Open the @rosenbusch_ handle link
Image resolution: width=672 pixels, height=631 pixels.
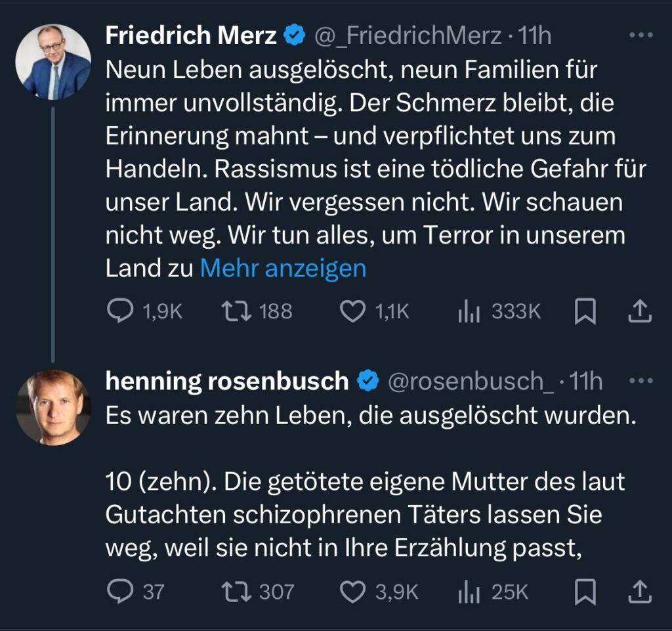click(x=471, y=381)
